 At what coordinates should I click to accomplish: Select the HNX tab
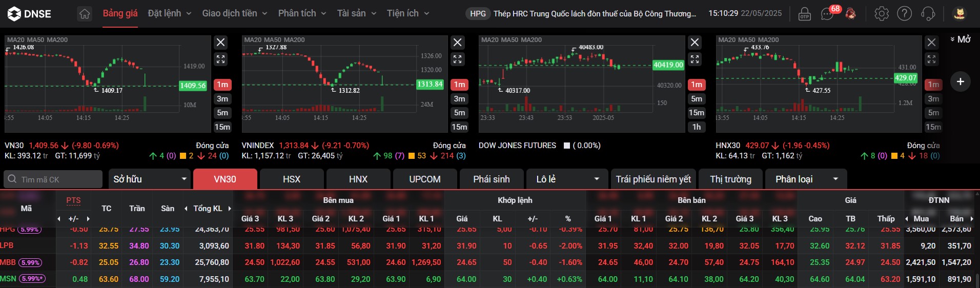(x=358, y=179)
